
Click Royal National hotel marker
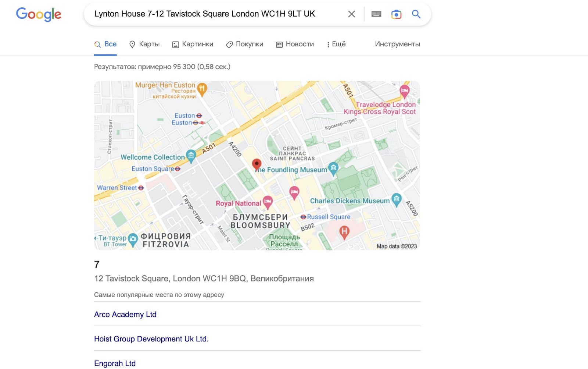268,202
